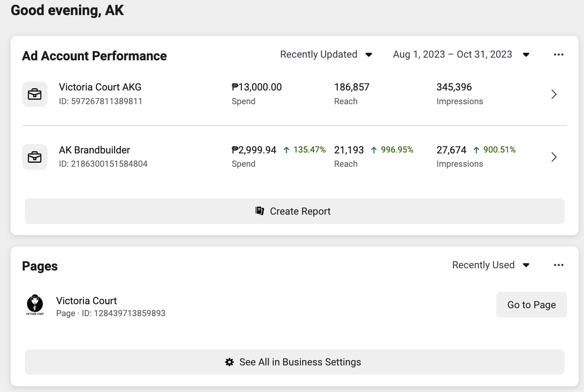Click the 186,857 reach value

[352, 87]
